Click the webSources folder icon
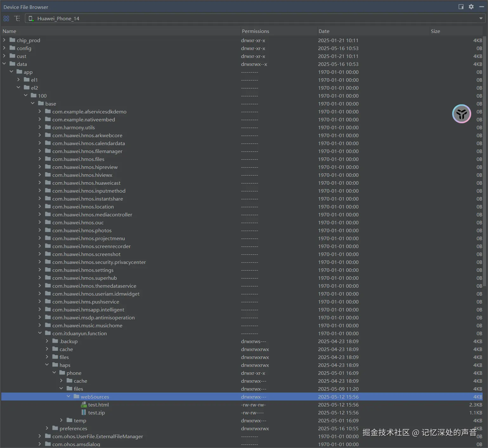 coord(76,396)
